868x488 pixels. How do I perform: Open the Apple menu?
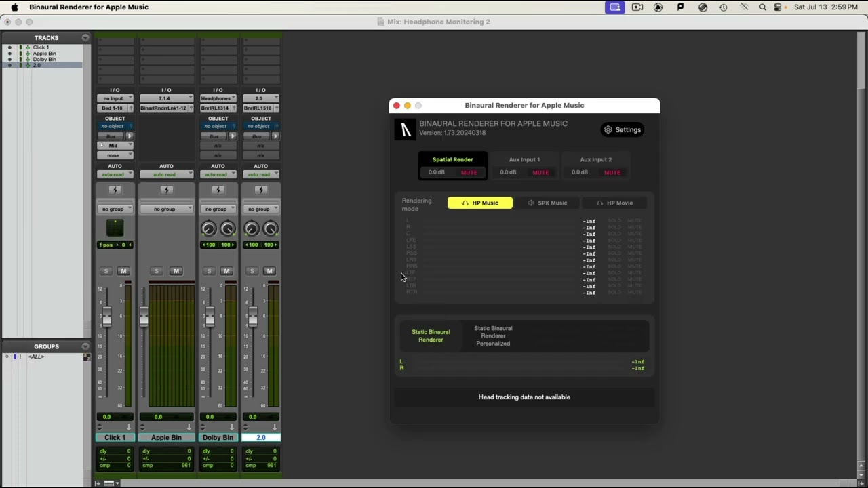pos(14,7)
